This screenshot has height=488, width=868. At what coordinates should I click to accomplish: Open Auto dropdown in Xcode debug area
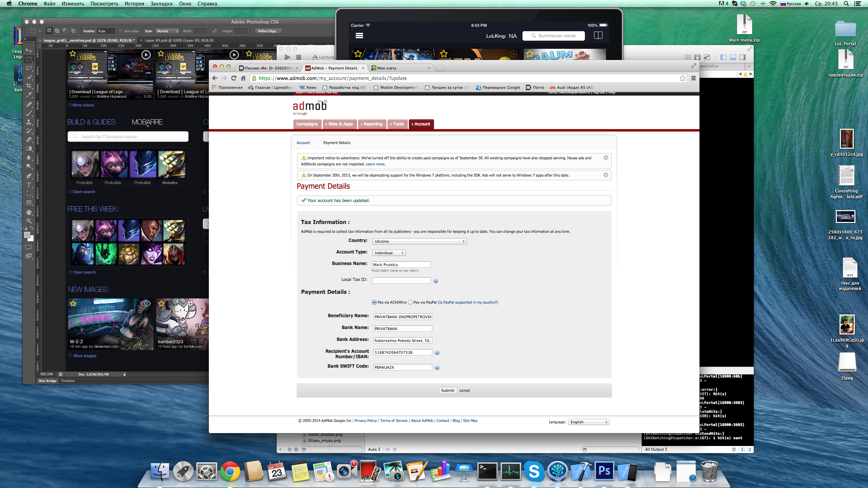click(x=374, y=449)
